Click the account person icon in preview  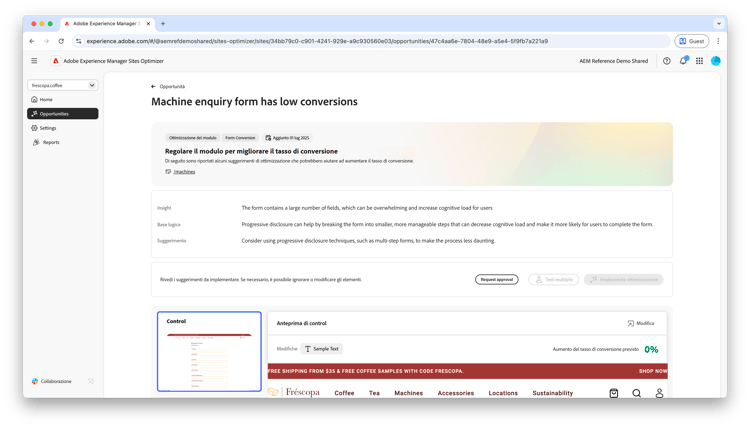tap(659, 393)
